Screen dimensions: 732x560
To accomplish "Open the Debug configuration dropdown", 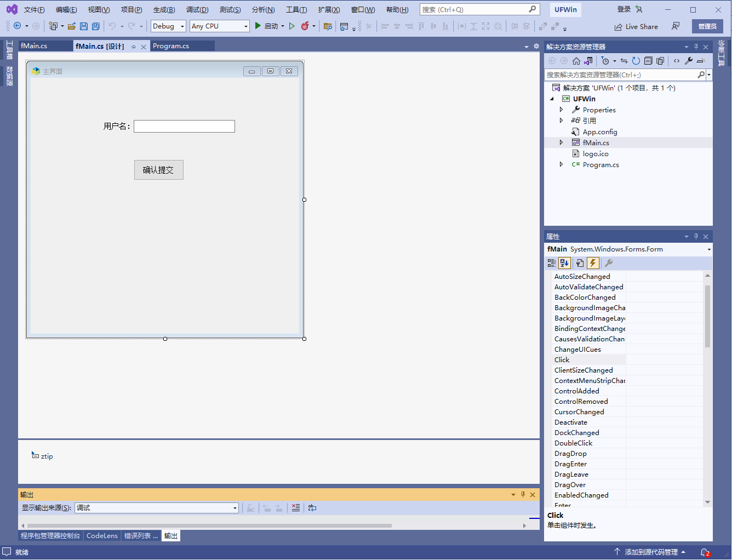I will [183, 26].
